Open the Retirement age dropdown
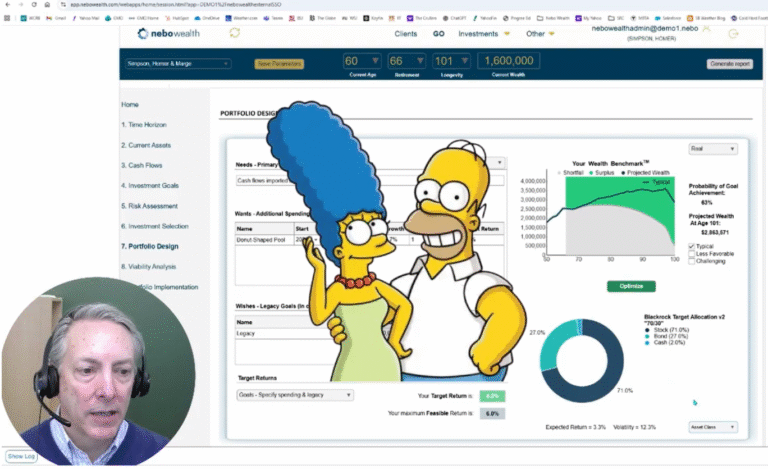768x469 pixels. click(x=407, y=61)
